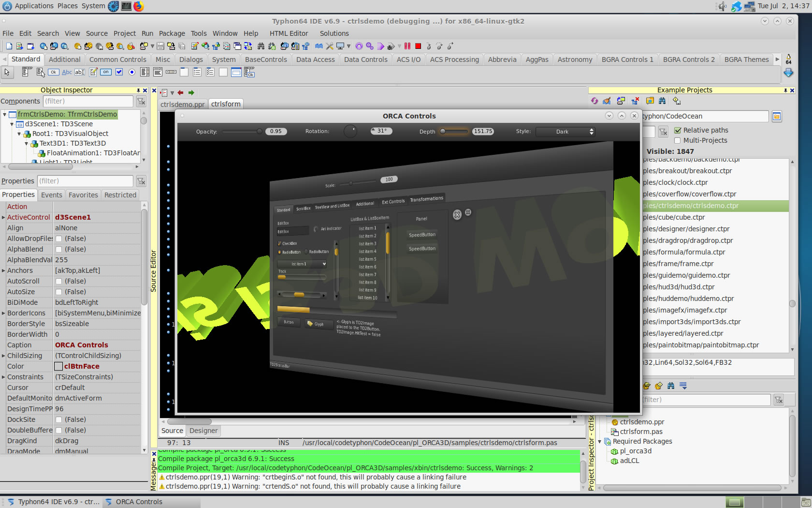Click the purple Run arrow icon

click(381, 46)
